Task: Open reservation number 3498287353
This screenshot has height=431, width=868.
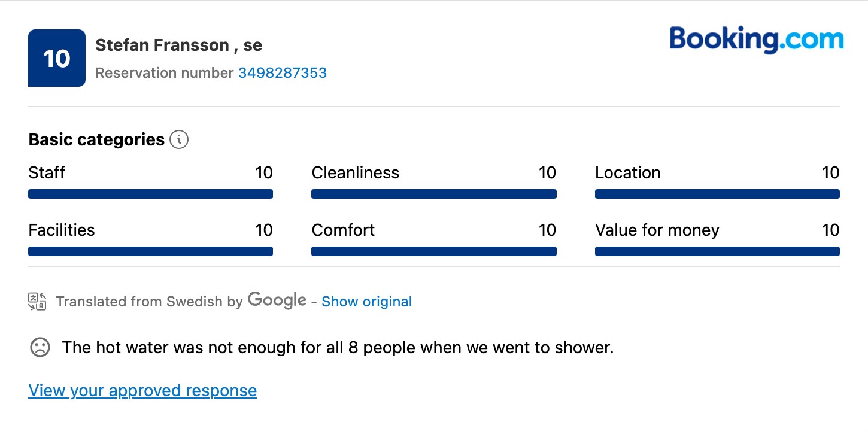Action: tap(283, 73)
